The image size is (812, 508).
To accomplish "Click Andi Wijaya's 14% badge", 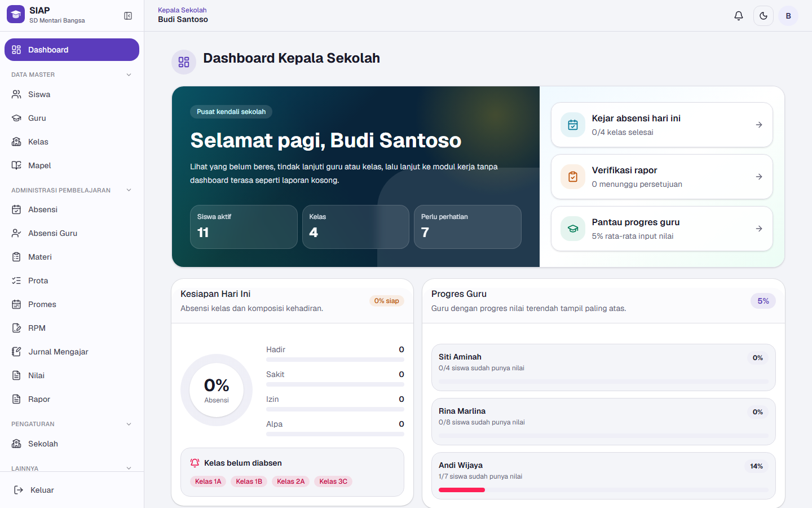I will 756,466.
